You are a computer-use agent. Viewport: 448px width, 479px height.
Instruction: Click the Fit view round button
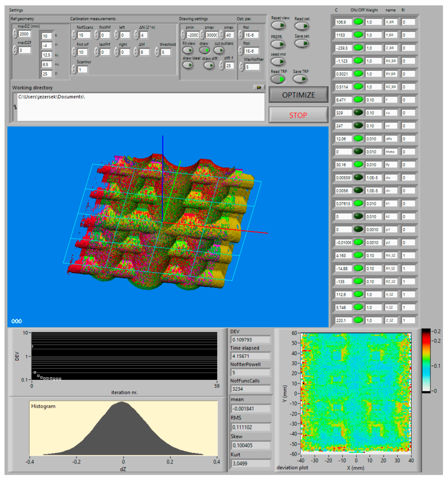[188, 50]
